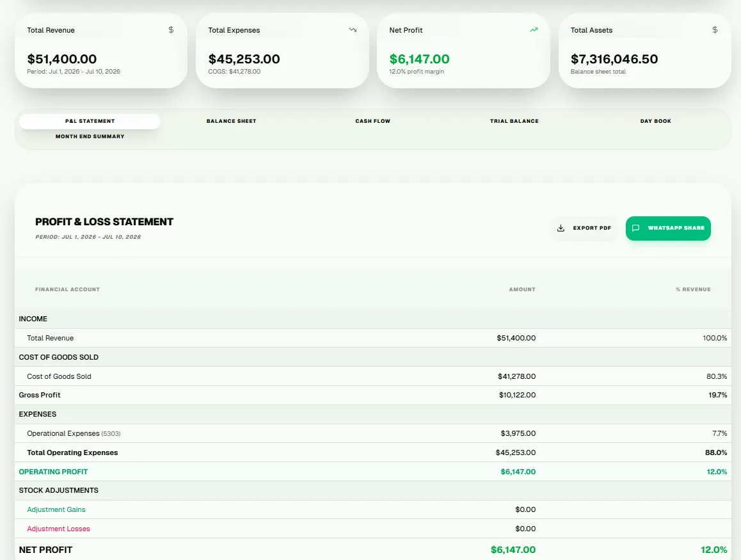Click the $51,400.00 amount in Total Revenue row
This screenshot has height=560, width=741.
(x=516, y=338)
